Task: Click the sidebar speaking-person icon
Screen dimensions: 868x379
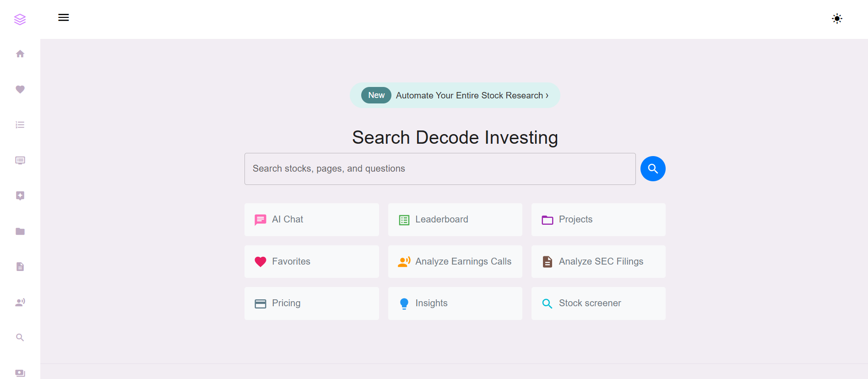Action: coord(20,302)
